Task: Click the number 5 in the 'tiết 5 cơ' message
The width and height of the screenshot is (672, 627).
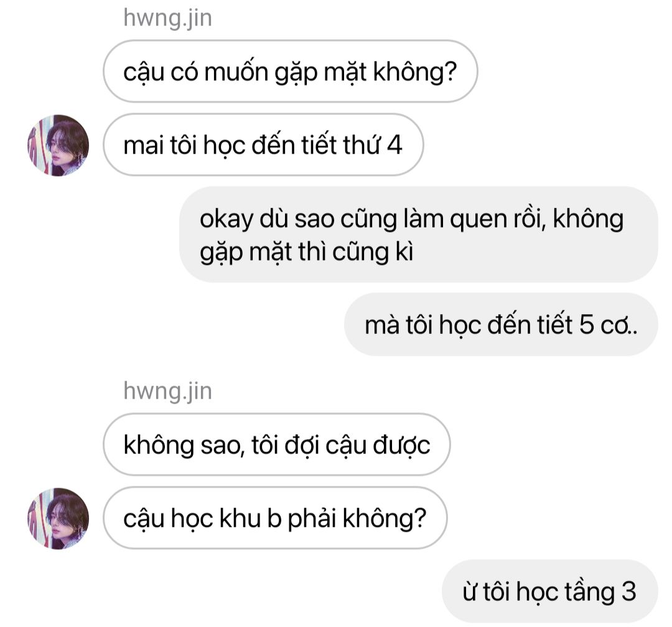Action: click(x=586, y=325)
